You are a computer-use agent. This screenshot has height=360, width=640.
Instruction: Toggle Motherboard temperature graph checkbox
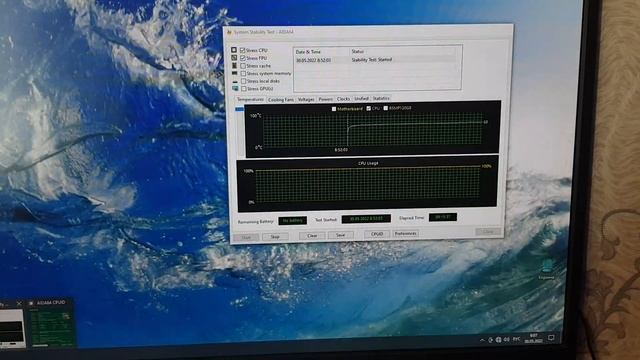334,109
